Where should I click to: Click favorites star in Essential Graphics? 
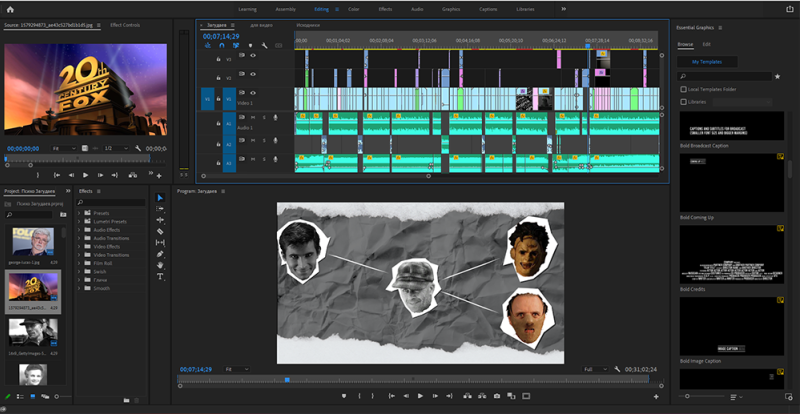(x=778, y=77)
